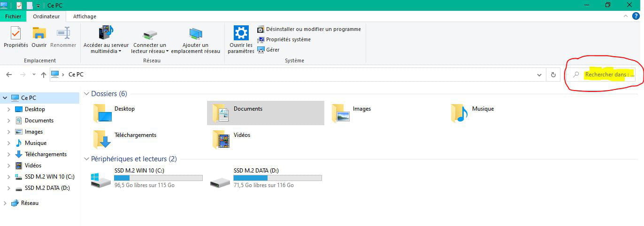Screen dimensions: 644x226
Task: Click Ajouter un emplacement réseau icon
Action: (x=195, y=34)
